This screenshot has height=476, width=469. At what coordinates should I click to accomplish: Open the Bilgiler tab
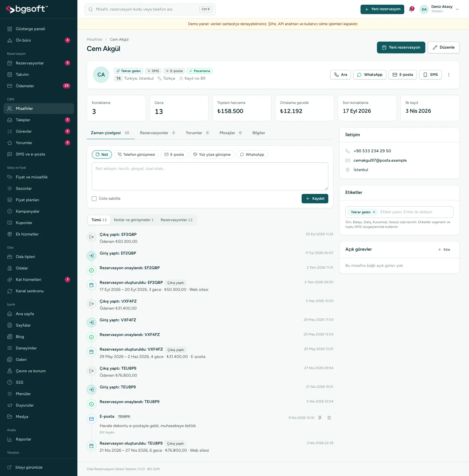(259, 133)
